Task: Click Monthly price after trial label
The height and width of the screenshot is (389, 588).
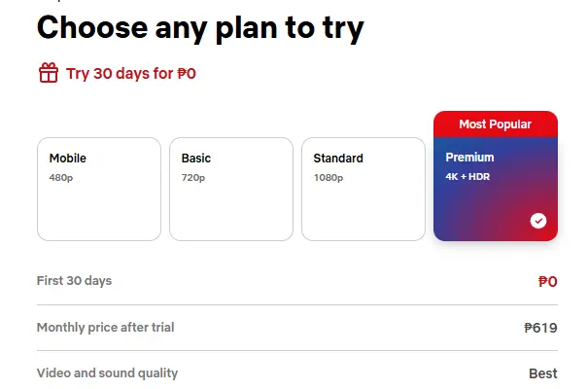Action: click(x=105, y=327)
